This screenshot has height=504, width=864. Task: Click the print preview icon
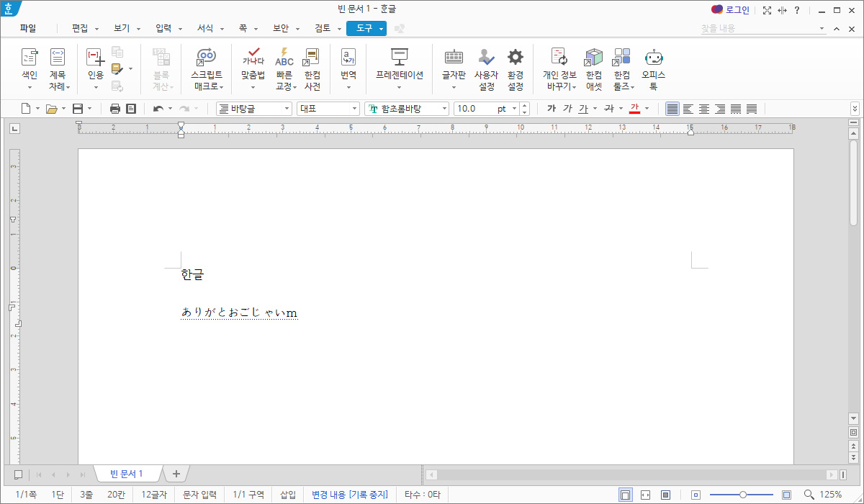coord(131,109)
